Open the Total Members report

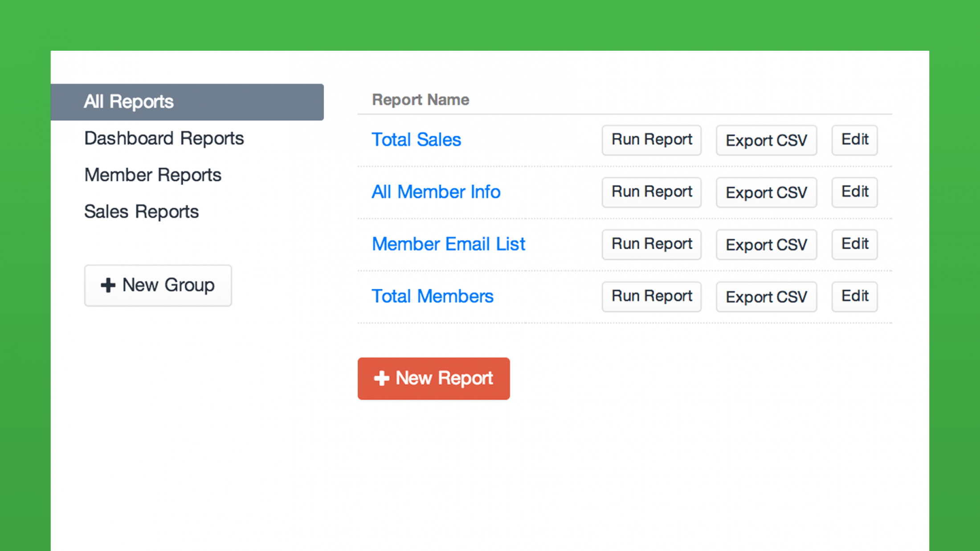433,296
